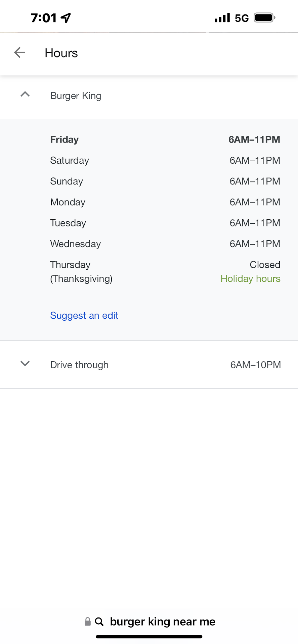Tap the lock icon in address bar
This screenshot has height=644, width=298.
(88, 622)
